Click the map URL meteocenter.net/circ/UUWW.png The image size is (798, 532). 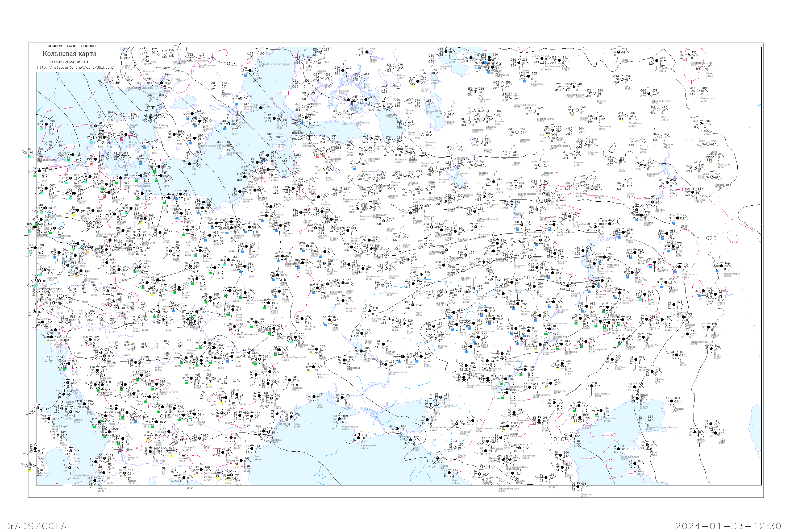[75, 67]
